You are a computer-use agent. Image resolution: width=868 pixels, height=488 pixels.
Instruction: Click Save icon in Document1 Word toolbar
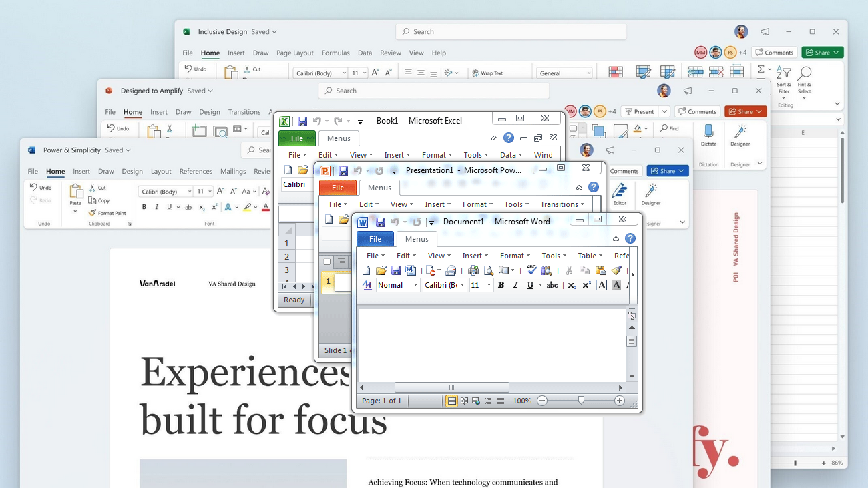[396, 270]
